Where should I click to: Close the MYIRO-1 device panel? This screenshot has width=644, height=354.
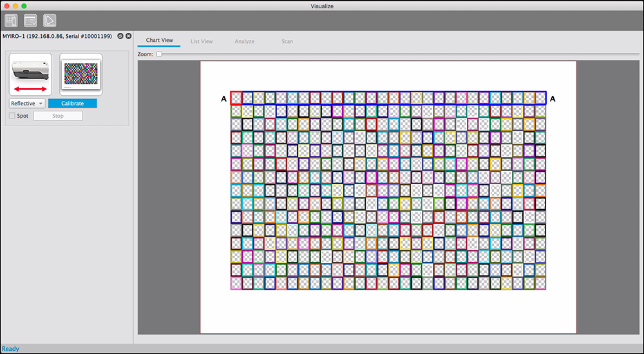[x=128, y=36]
